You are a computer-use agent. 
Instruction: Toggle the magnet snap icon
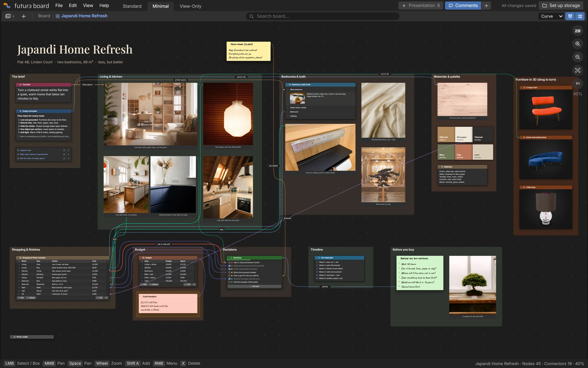(570, 16)
